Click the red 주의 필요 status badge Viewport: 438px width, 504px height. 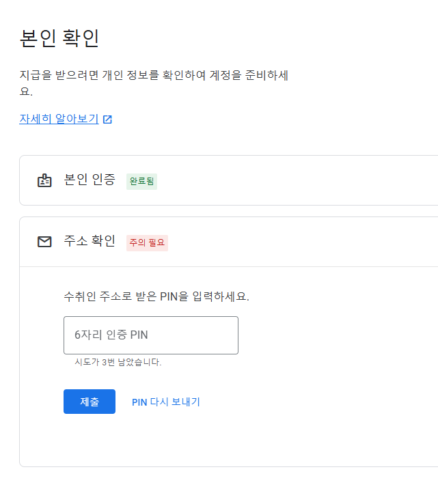click(x=147, y=242)
